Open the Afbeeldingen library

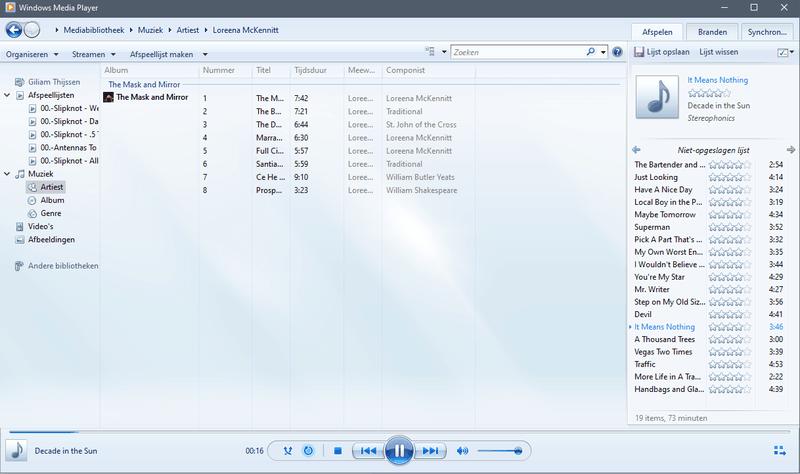click(x=51, y=239)
